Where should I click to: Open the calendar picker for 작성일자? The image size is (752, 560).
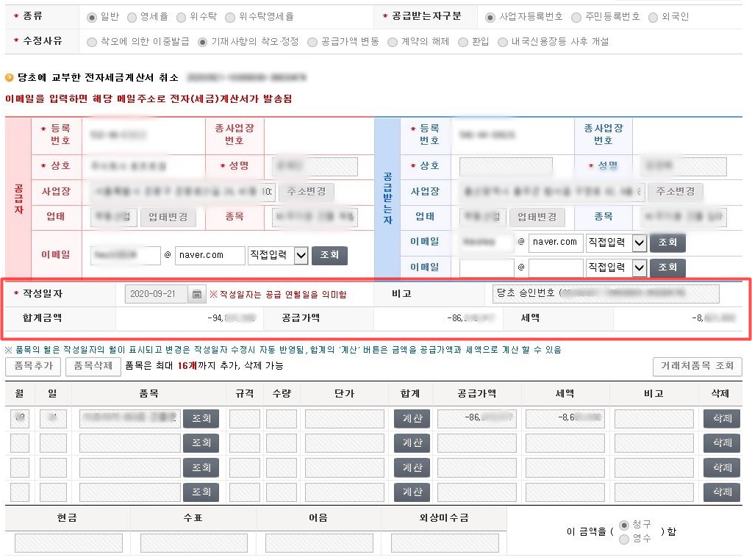(196, 295)
